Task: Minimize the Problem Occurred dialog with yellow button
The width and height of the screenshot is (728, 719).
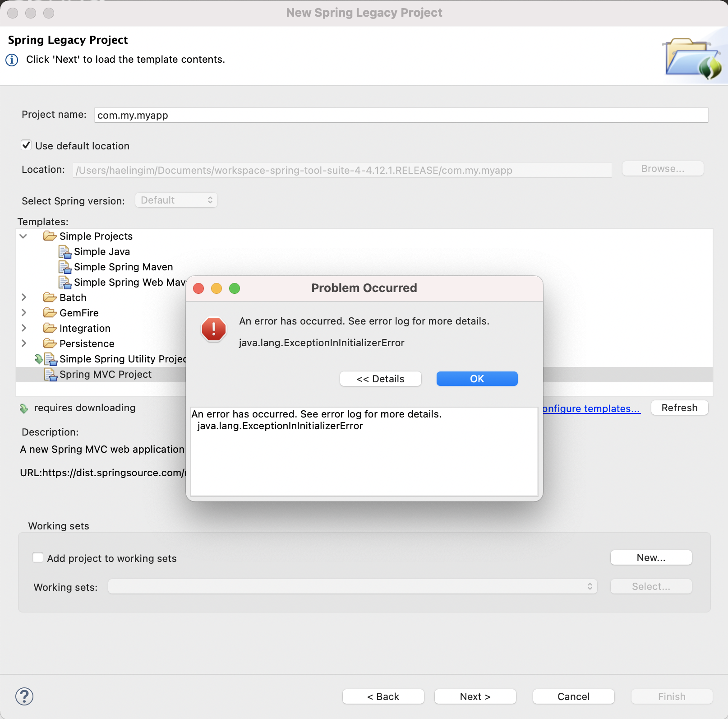Action: [217, 288]
